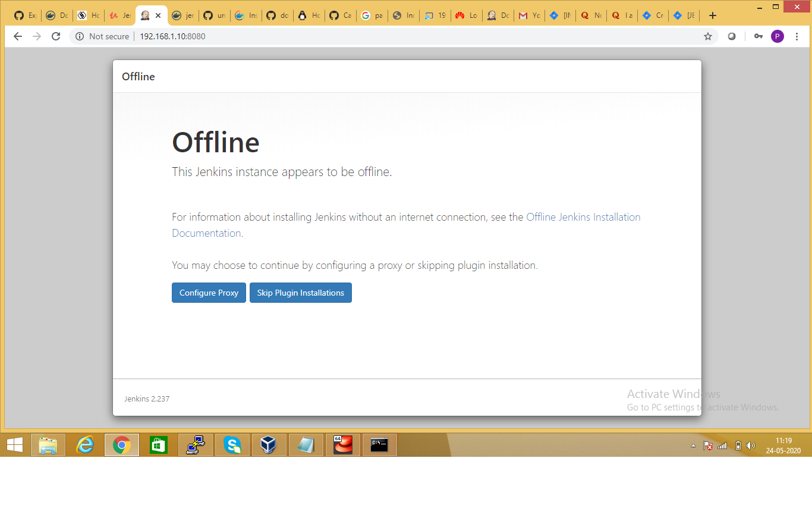This screenshot has height=527, width=812.
Task: Close the active Jenkins tab
Action: coord(158,15)
